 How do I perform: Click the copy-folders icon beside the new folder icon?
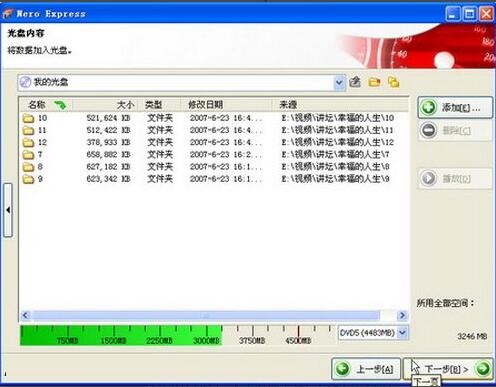coord(394,82)
